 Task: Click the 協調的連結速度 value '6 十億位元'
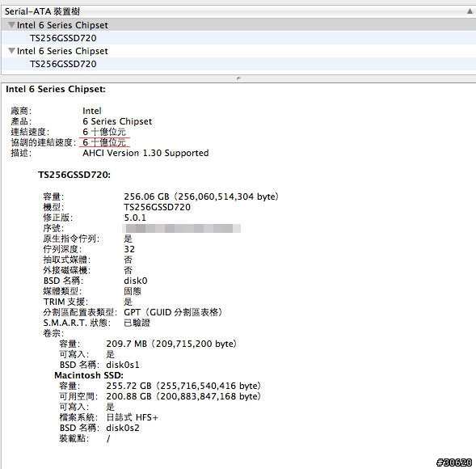pyautogui.click(x=104, y=142)
